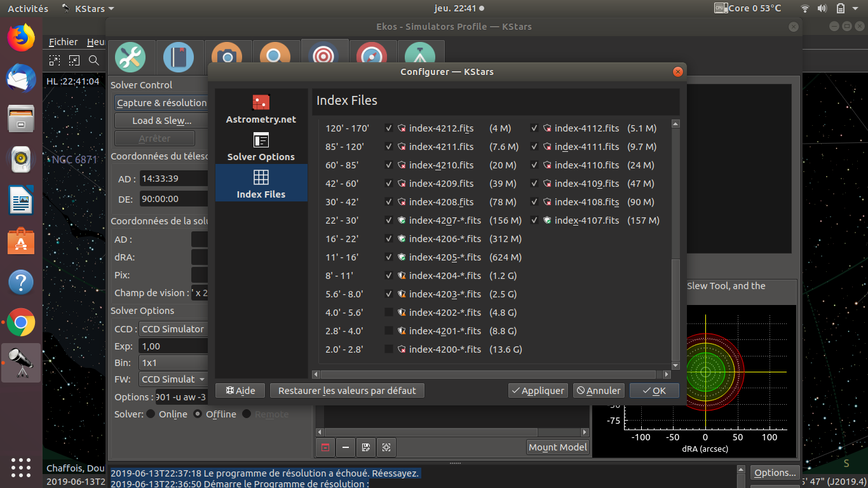Click the KStars telescope icon in the dock
The image size is (868, 488).
(x=21, y=363)
